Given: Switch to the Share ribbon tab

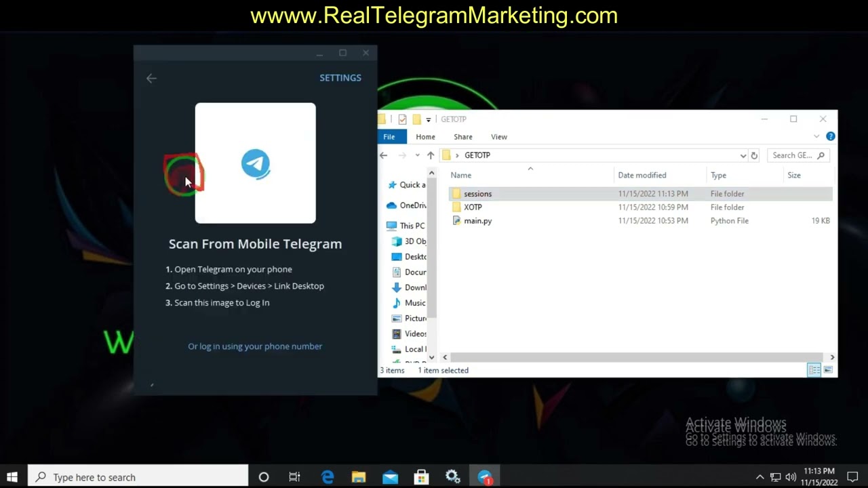Looking at the screenshot, I should click(x=463, y=137).
